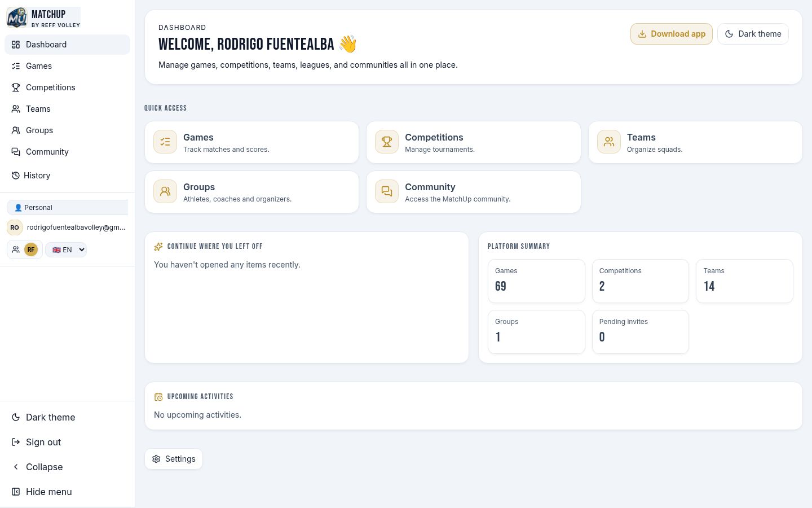Open the EN language dropdown

click(x=66, y=249)
